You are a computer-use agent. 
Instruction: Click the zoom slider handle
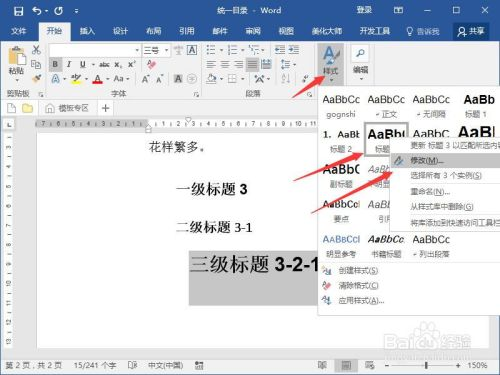(x=426, y=366)
